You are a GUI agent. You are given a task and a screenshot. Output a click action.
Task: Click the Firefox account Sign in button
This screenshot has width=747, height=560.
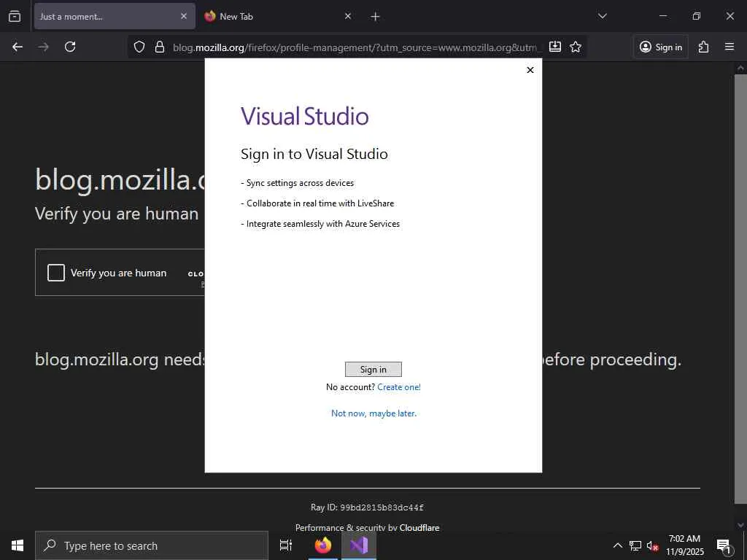tap(661, 47)
